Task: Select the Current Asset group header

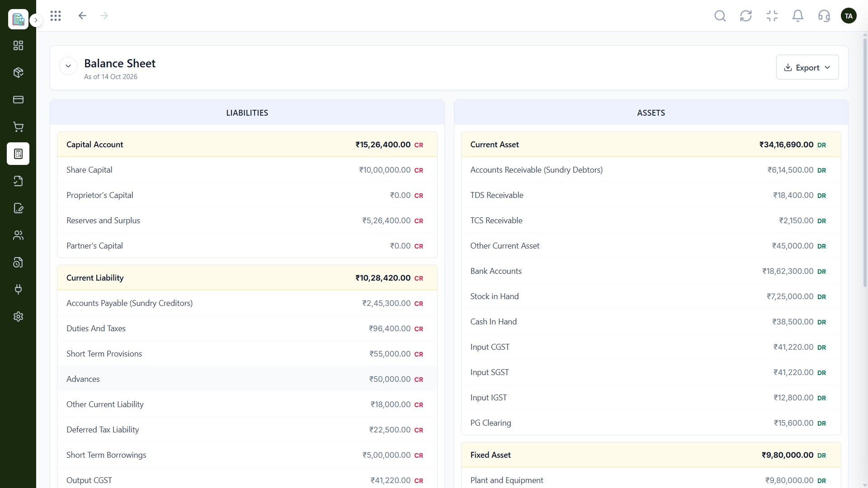Action: point(651,145)
